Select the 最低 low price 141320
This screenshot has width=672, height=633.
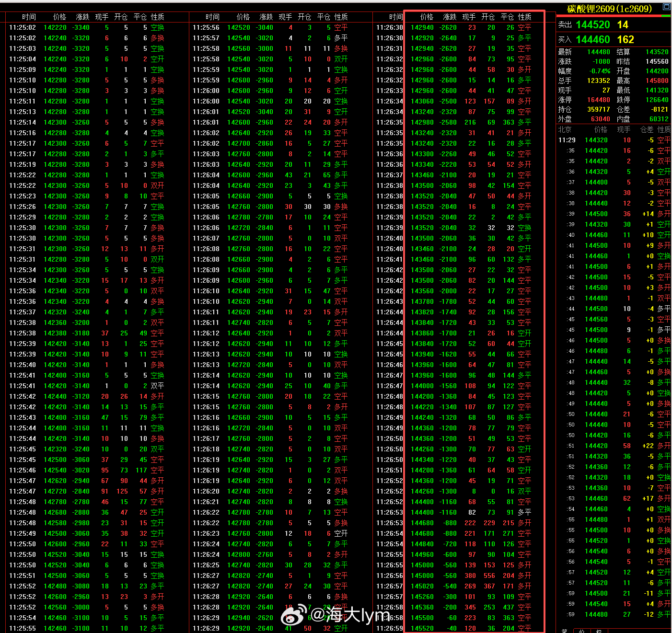click(x=657, y=90)
